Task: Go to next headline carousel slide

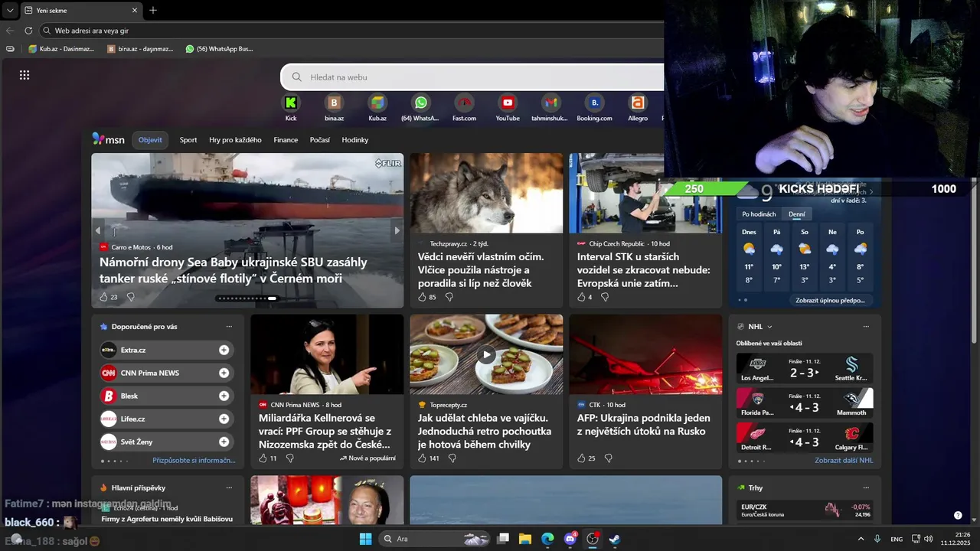Action: pyautogui.click(x=397, y=230)
